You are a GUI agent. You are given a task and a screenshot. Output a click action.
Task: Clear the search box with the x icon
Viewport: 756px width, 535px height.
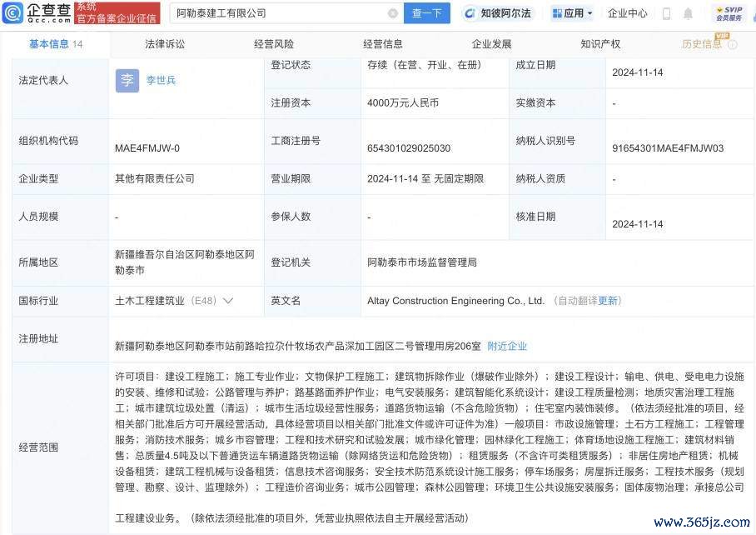(x=393, y=13)
